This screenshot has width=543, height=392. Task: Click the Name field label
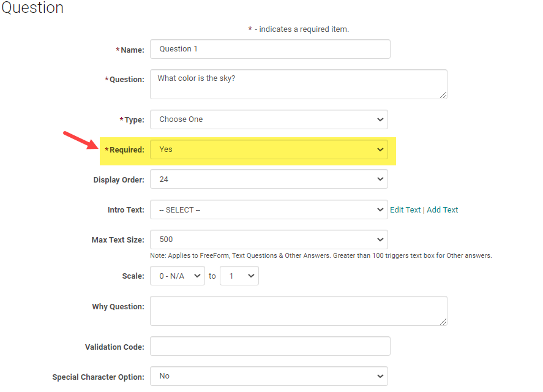click(x=132, y=50)
